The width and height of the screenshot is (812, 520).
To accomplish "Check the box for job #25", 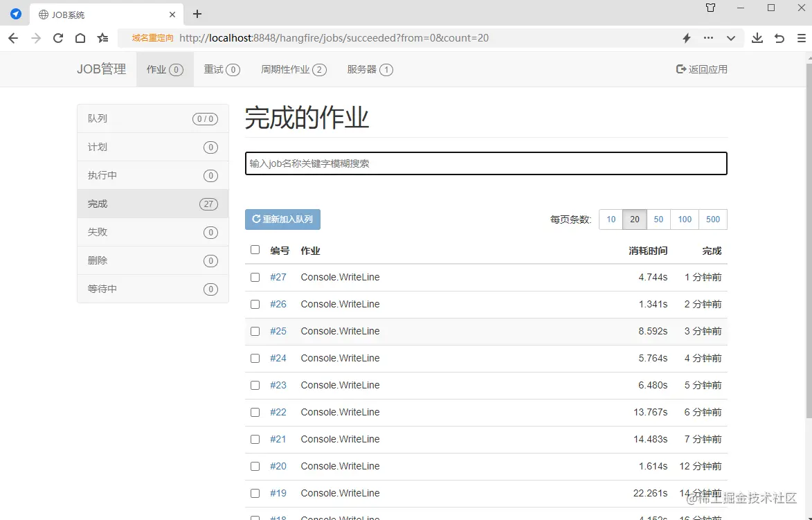I will tap(255, 331).
